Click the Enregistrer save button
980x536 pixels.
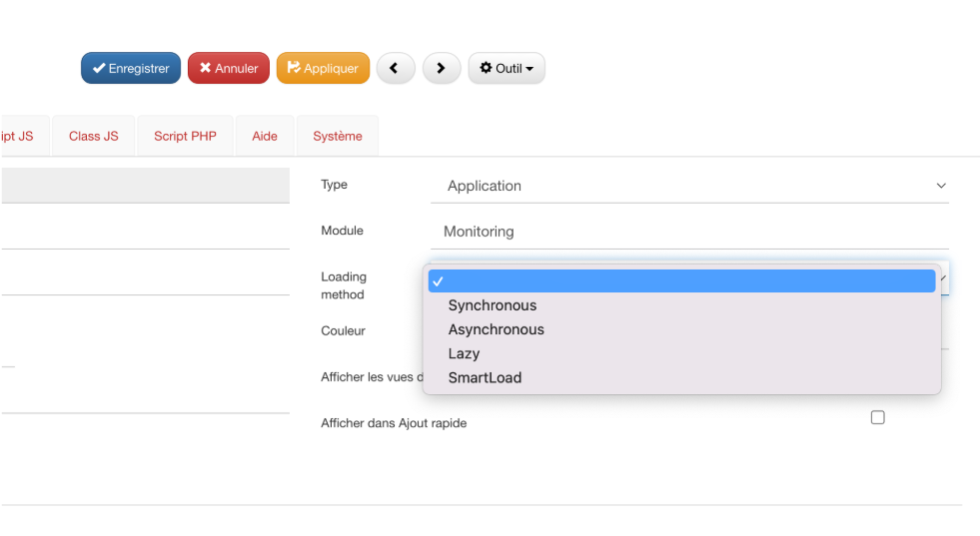pyautogui.click(x=131, y=68)
